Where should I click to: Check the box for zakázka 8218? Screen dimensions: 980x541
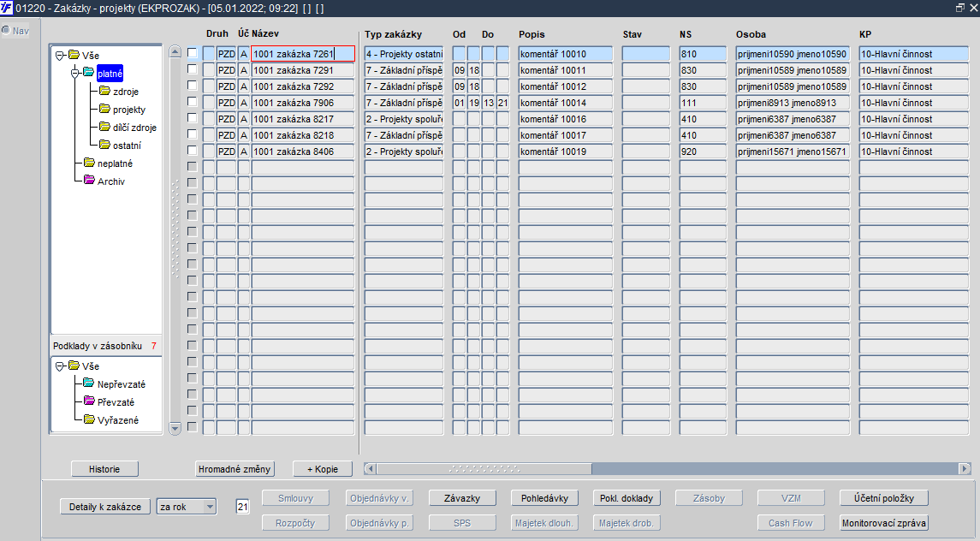(x=193, y=134)
